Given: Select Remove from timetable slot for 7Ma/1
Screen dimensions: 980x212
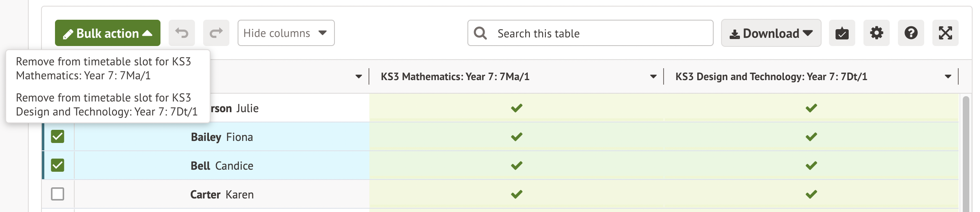Looking at the screenshot, I should point(103,69).
